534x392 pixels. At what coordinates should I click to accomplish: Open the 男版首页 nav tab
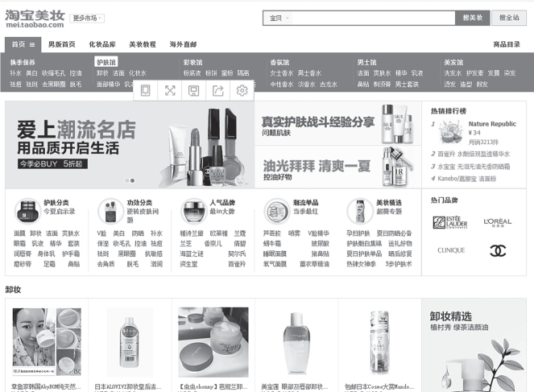pyautogui.click(x=62, y=44)
